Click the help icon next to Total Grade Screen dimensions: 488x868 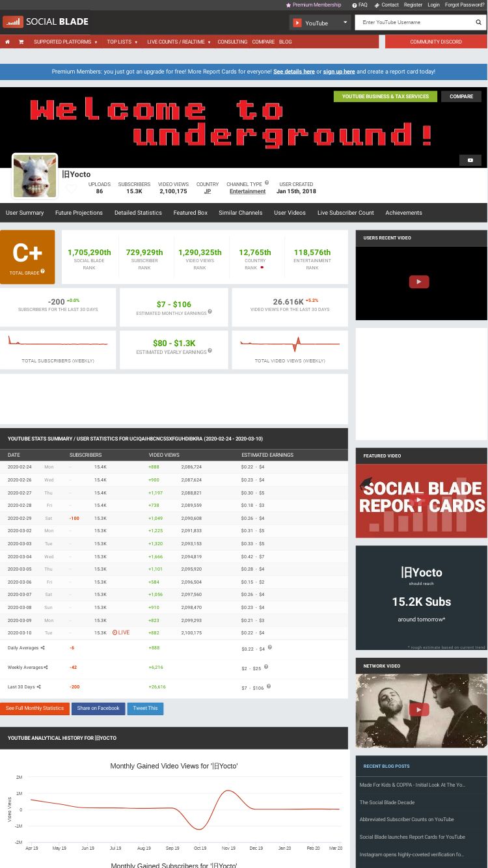click(x=43, y=271)
